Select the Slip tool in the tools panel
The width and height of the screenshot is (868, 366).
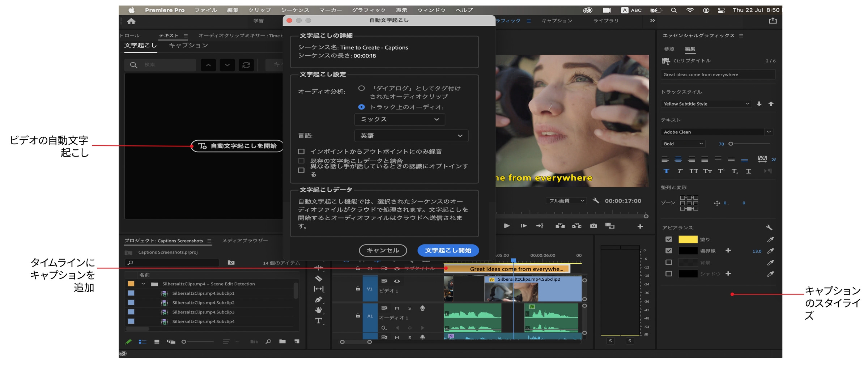point(319,289)
